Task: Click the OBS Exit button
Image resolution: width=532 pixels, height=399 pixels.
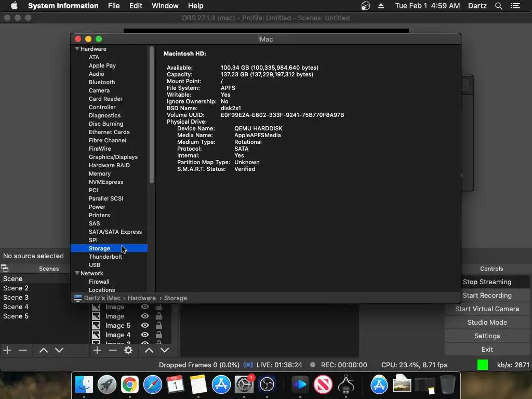Action: (x=487, y=350)
